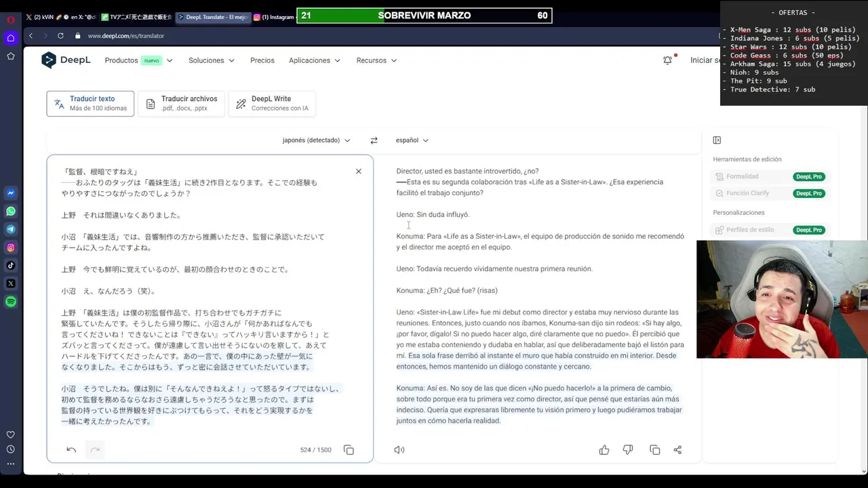Open TikTok in the Opera sidebar

coord(11,266)
